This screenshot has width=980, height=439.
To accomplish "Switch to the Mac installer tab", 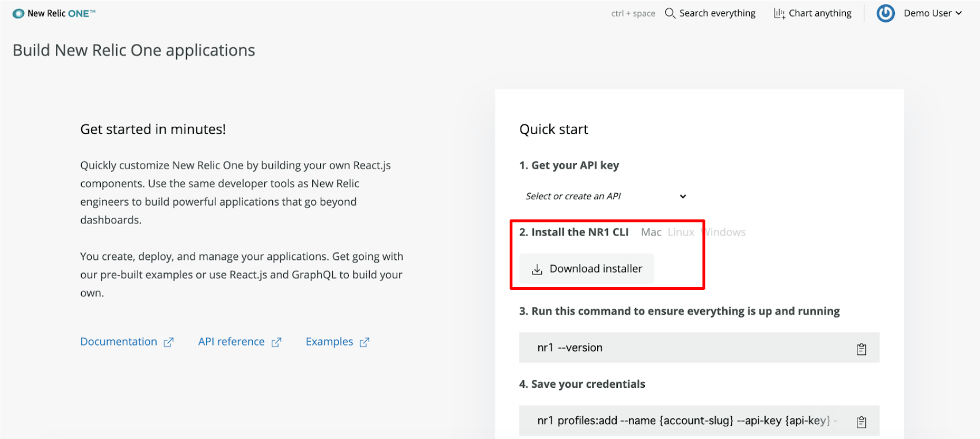I will pyautogui.click(x=651, y=232).
